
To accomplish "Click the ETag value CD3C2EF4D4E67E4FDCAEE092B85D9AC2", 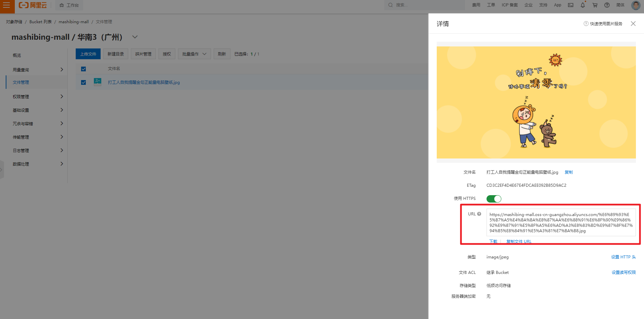I will click(x=526, y=185).
